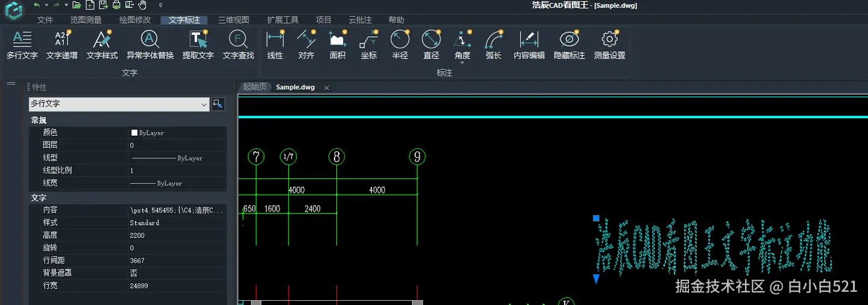This screenshot has width=868, height=305.
Task: Switch to the 绘图修改 ribbon tab
Action: pyautogui.click(x=135, y=20)
